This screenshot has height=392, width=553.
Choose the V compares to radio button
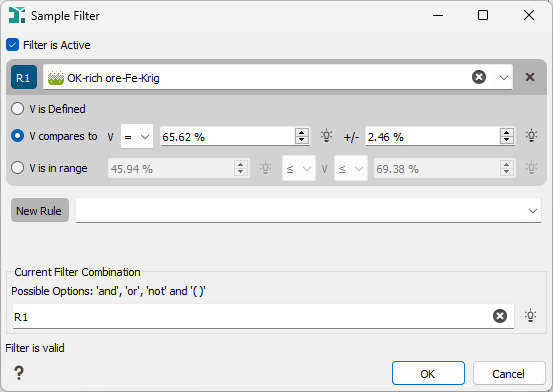17,136
